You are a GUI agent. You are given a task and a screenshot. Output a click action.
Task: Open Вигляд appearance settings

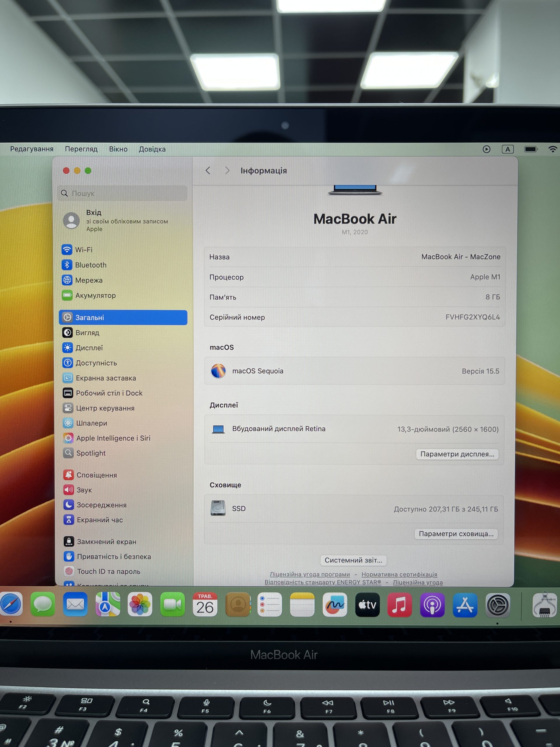tap(81, 333)
